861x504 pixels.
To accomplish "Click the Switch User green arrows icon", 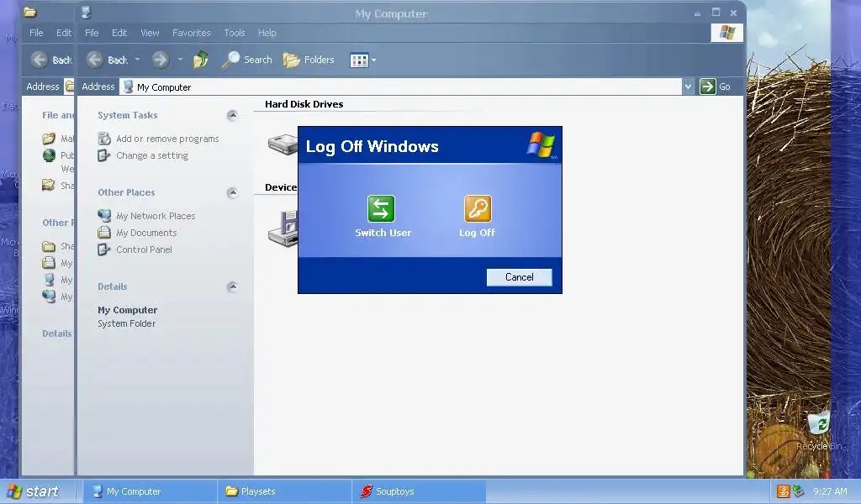I will [x=381, y=209].
